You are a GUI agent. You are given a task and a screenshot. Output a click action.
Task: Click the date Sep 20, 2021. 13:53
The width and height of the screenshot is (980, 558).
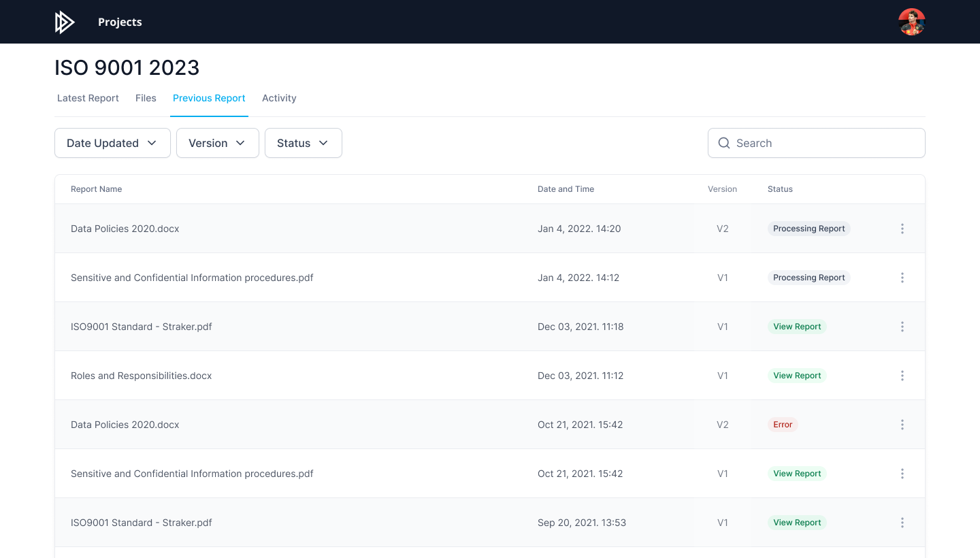click(x=582, y=523)
